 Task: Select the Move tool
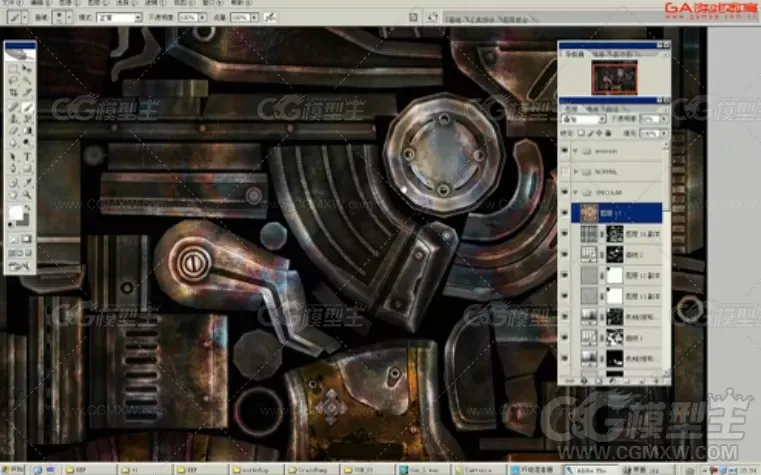27,69
